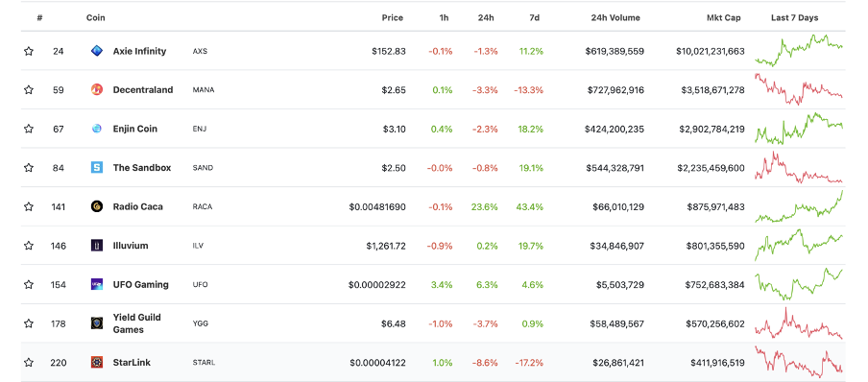Screen dimensions: 868x382
Task: Click Yield Guild Games volume $58,489,567
Action: tap(617, 323)
